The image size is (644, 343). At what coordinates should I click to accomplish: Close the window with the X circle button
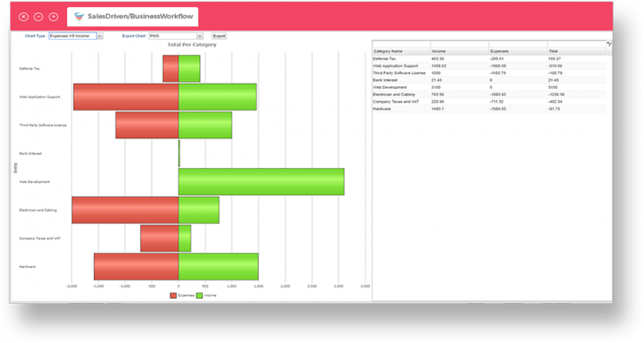(x=23, y=17)
